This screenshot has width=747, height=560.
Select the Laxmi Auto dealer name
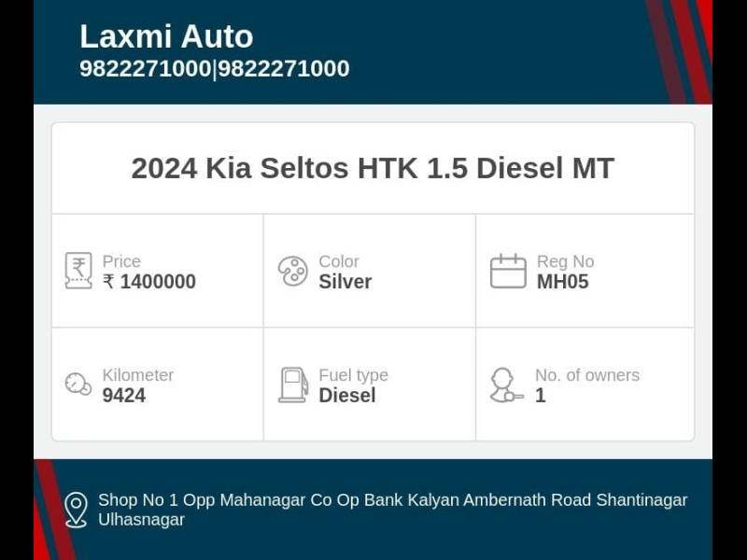166,36
